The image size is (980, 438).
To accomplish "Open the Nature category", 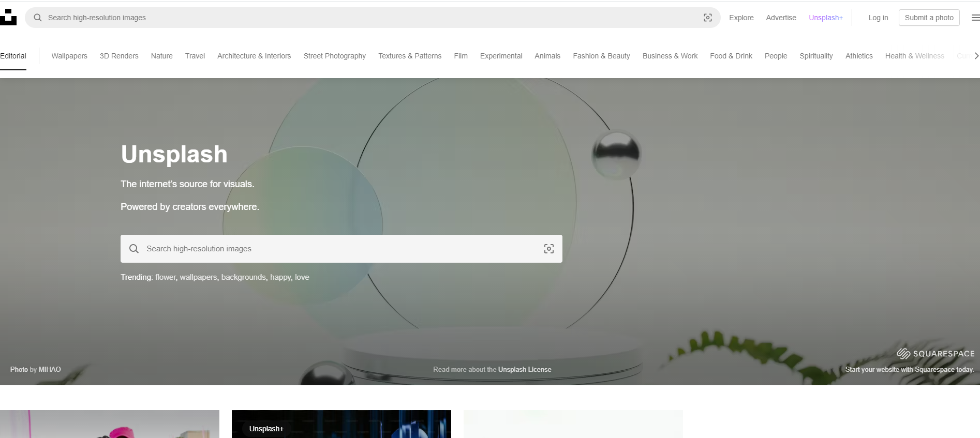I will click(161, 56).
